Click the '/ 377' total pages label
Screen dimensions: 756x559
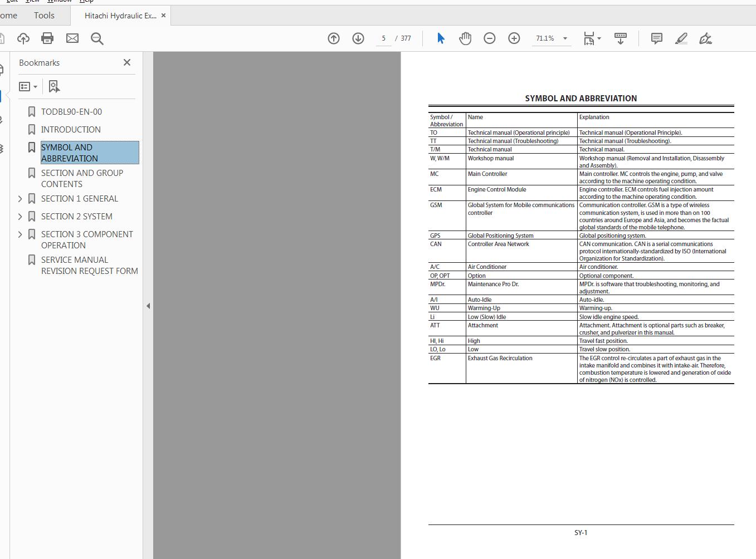403,38
